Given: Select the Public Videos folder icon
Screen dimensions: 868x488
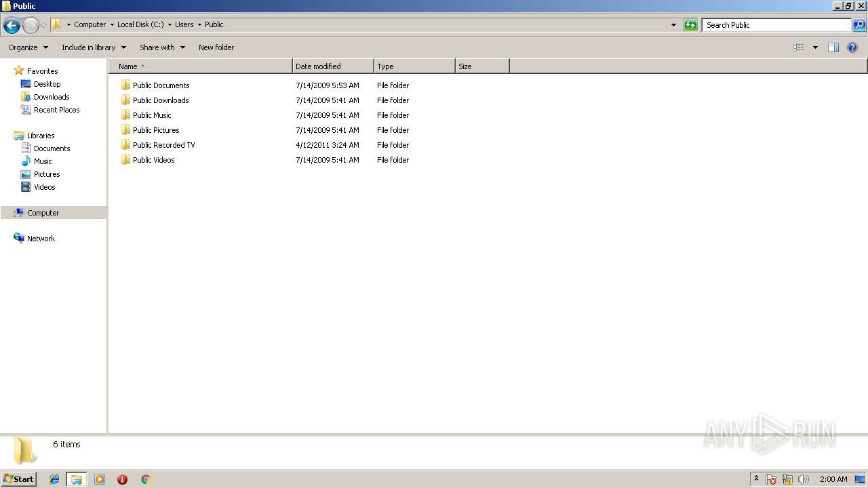Looking at the screenshot, I should click(125, 160).
